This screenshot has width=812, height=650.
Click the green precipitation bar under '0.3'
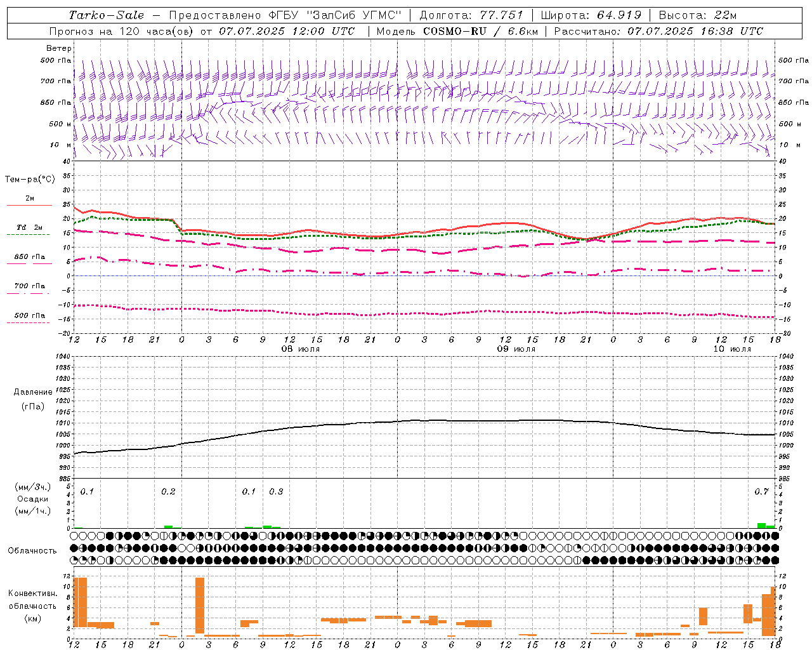267,527
